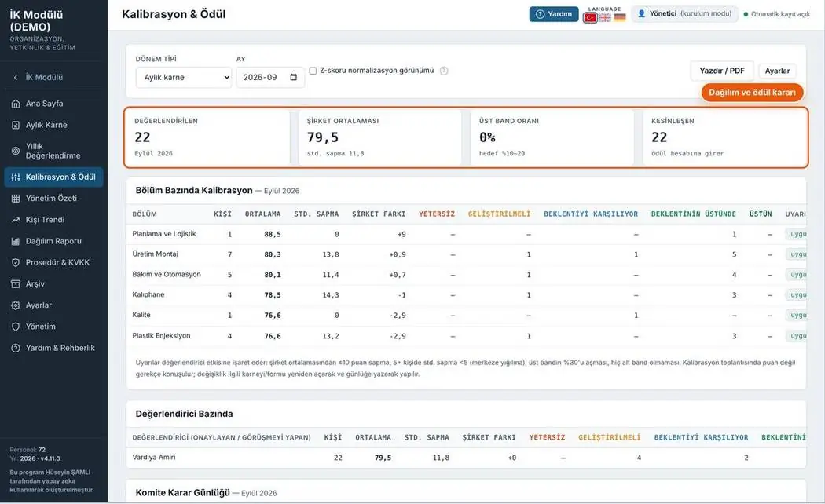Open the Dönem Tipi dropdown
Image resolution: width=825 pixels, height=504 pixels.
(184, 77)
